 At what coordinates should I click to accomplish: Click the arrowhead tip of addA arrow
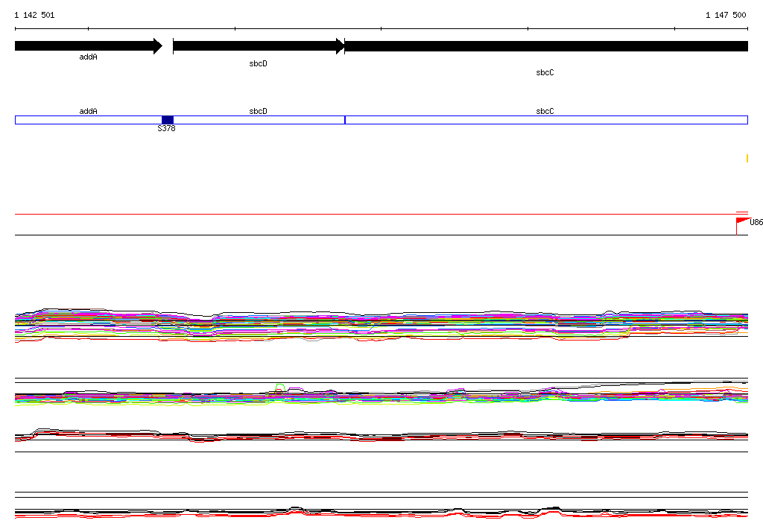159,46
